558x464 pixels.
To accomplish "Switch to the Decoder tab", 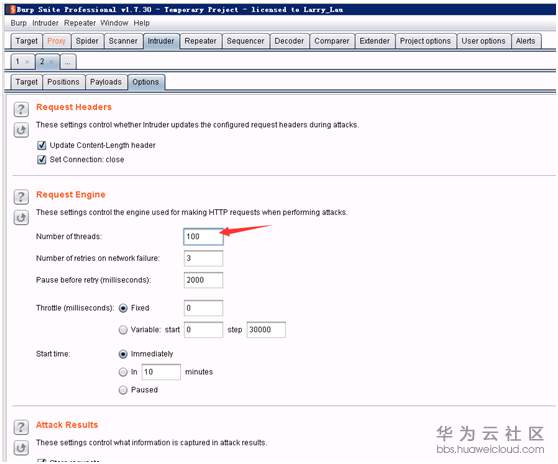I will (289, 41).
